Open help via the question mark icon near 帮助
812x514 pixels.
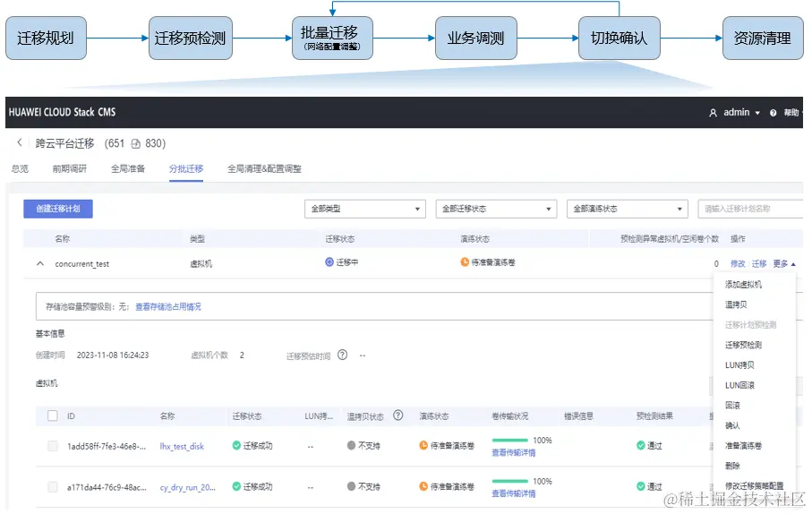point(774,113)
